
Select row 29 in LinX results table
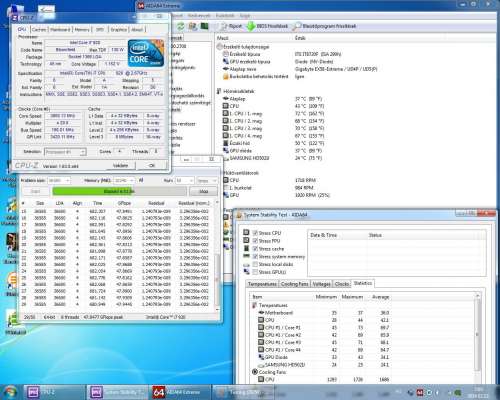(x=117, y=304)
